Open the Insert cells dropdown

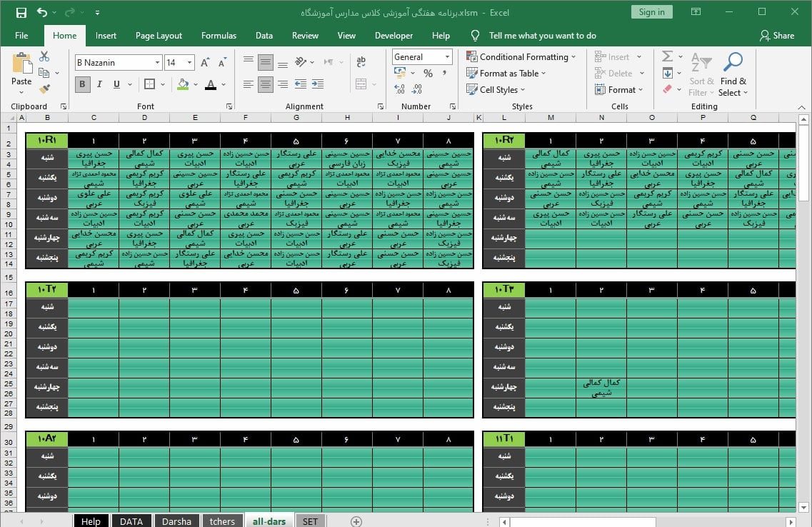pyautogui.click(x=639, y=57)
